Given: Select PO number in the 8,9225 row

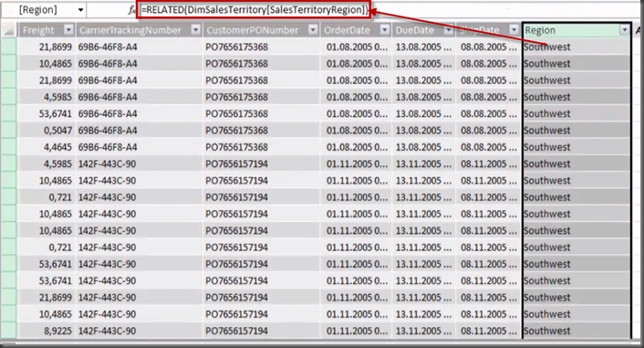Looking at the screenshot, I should 261,331.
